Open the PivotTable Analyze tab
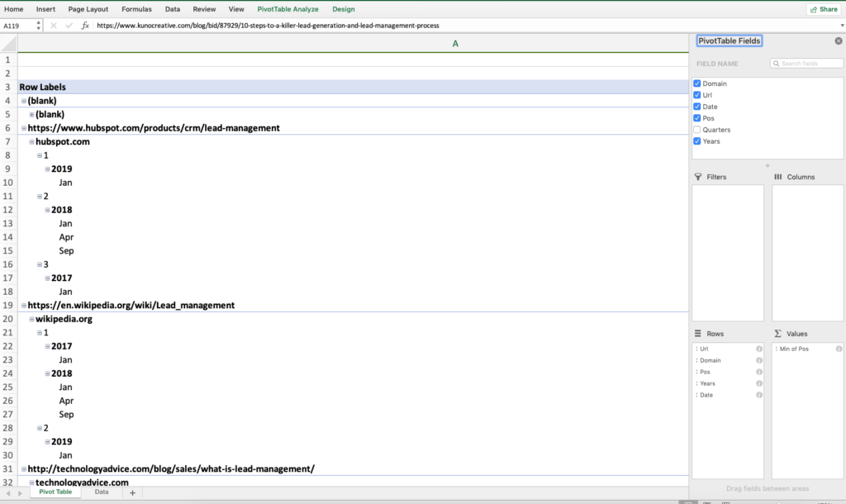846x504 pixels. point(288,9)
